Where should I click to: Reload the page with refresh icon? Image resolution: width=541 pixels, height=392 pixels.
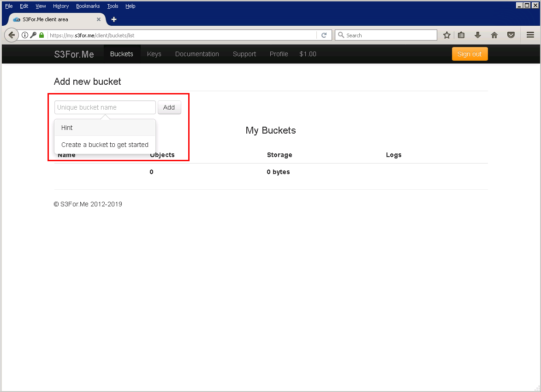click(324, 35)
